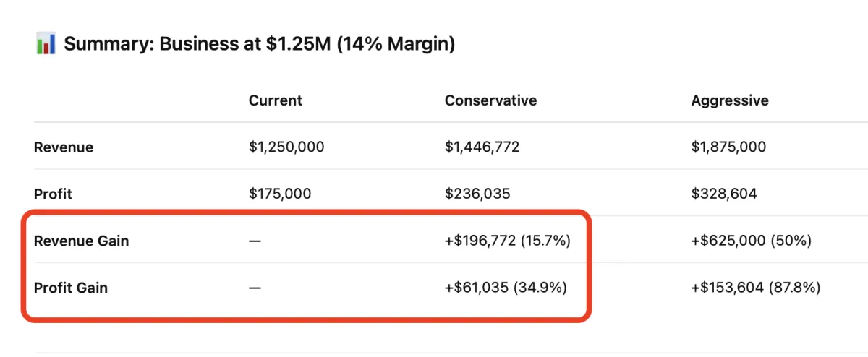
Task: Click the Profit Gain row label
Action: click(70, 288)
